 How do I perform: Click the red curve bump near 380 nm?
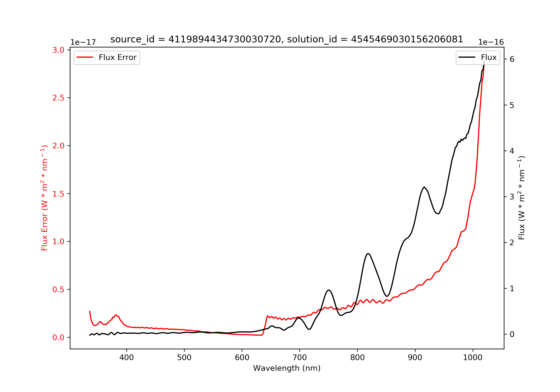(116, 315)
